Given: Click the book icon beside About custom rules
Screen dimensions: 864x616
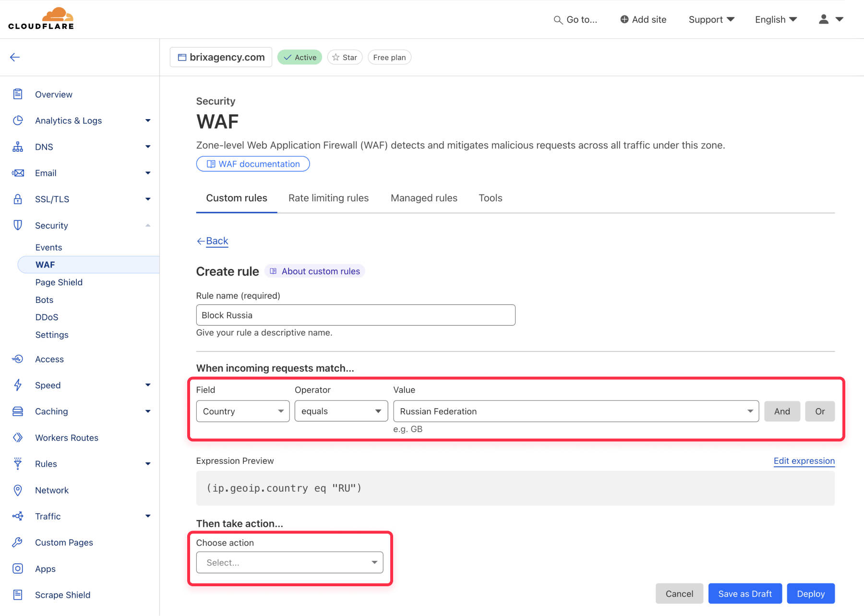Looking at the screenshot, I should (x=273, y=271).
